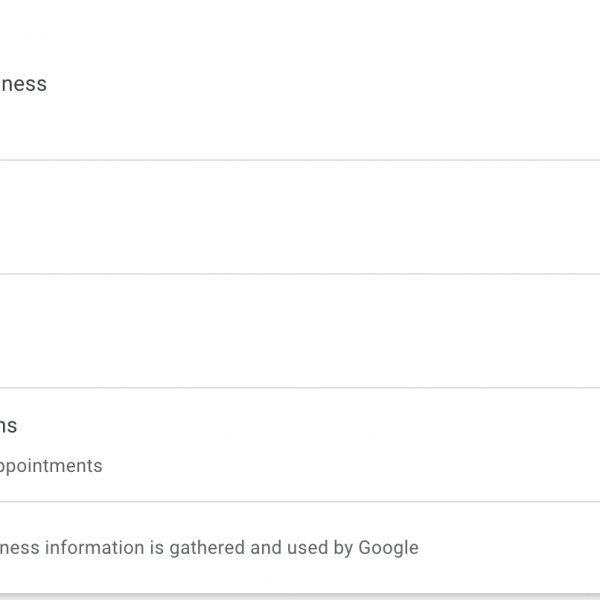The width and height of the screenshot is (600, 600).
Task: Click the "ness" heading text
Action: tap(23, 84)
